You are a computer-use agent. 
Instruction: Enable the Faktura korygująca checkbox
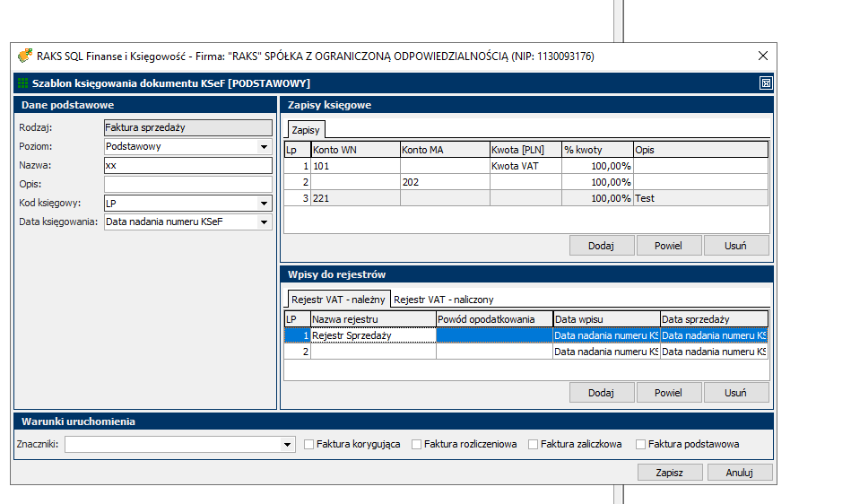(x=309, y=444)
